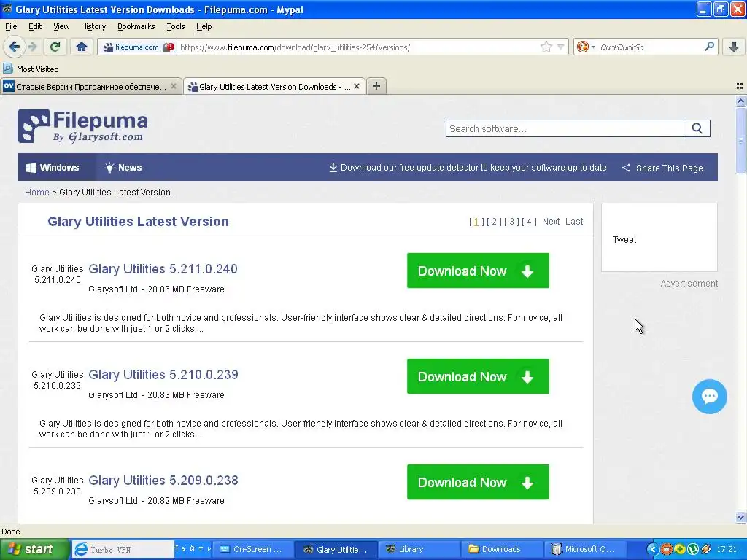Image resolution: width=747 pixels, height=560 pixels.
Task: Open the Windows start menu
Action: click(x=34, y=549)
